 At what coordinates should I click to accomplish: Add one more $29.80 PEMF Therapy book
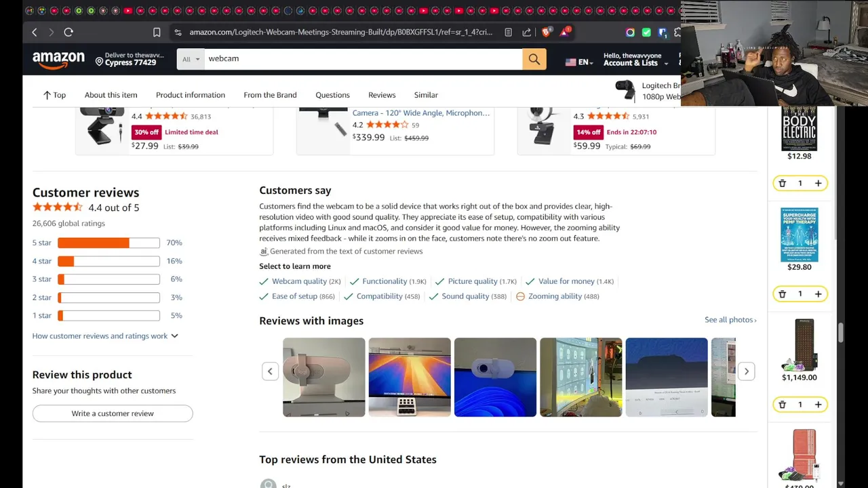click(x=818, y=293)
